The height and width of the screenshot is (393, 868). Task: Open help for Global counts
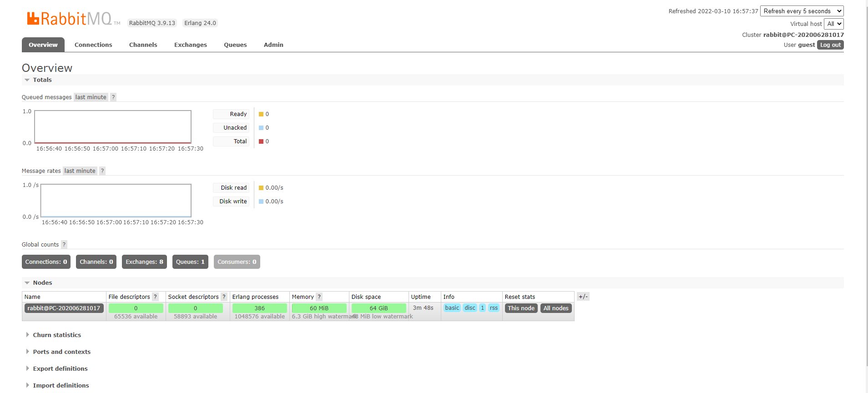(64, 244)
